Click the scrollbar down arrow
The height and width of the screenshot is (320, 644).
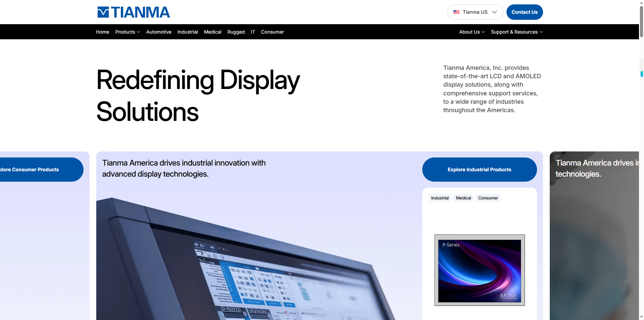click(641, 317)
